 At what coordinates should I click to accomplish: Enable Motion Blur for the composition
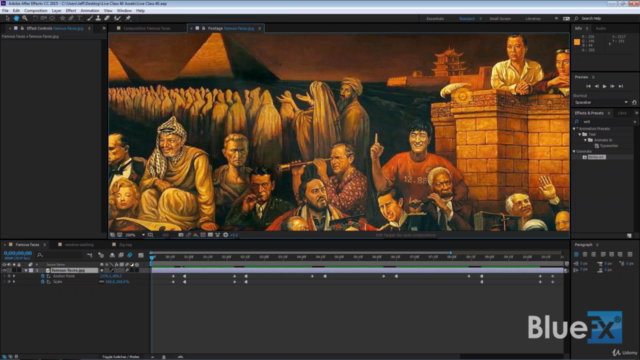[x=130, y=255]
